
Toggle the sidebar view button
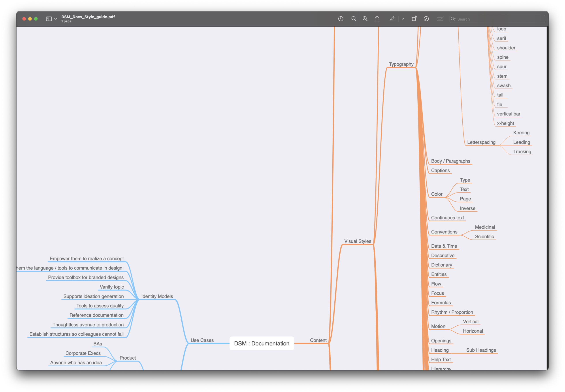[x=49, y=19]
